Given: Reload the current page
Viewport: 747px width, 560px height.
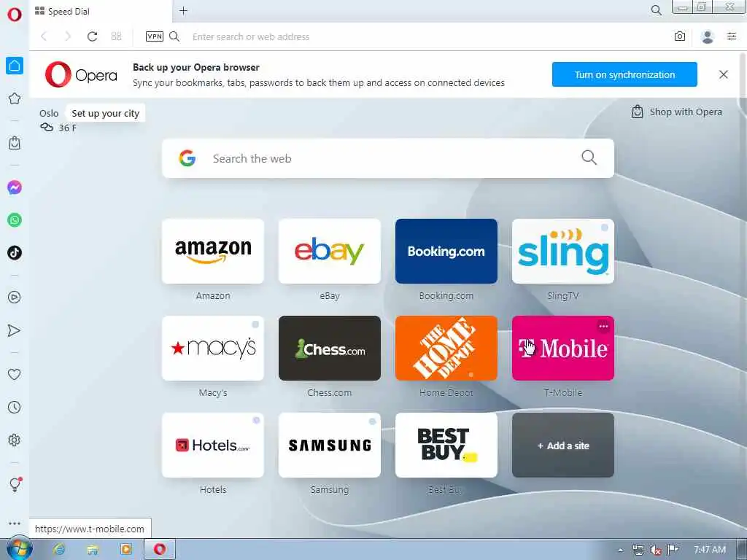Looking at the screenshot, I should 93,36.
